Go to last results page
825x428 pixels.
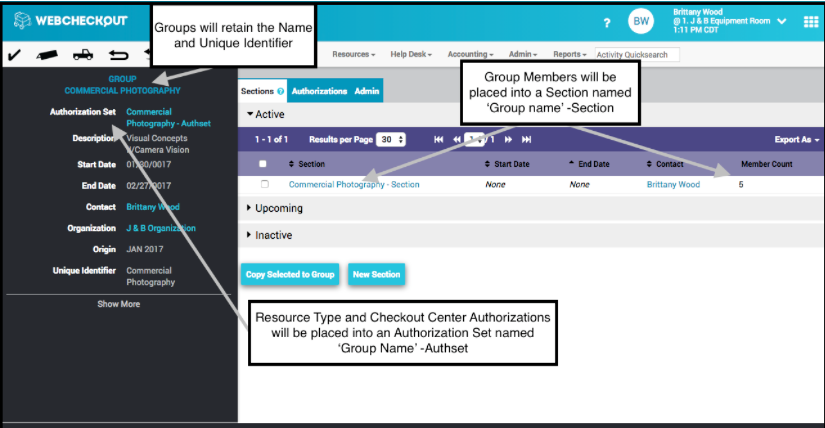526,140
